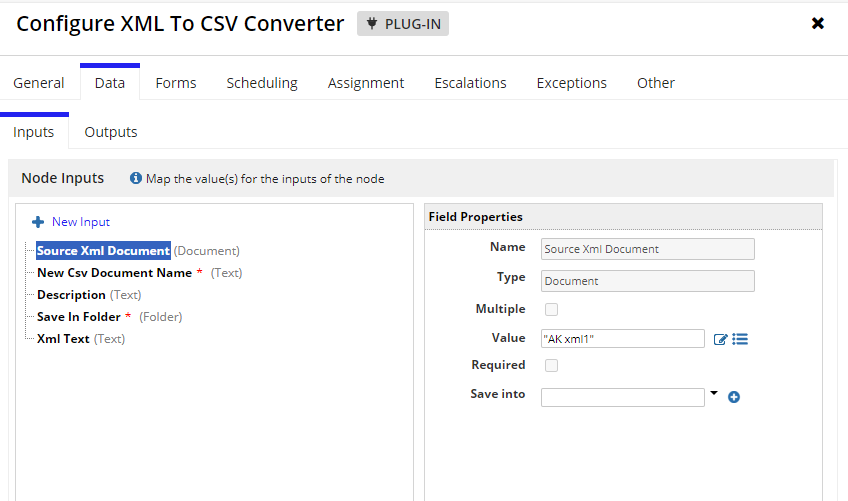Click blue plus icon beside Save into
The image size is (848, 501).
click(x=734, y=397)
